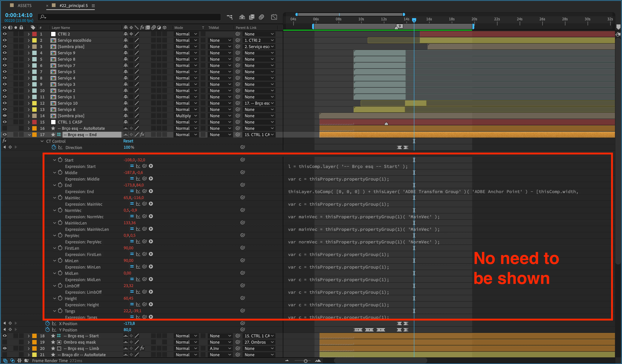Viewport: 622px width, 364px height.
Task: Enable the frame blending icon
Action: pyautogui.click(x=252, y=17)
